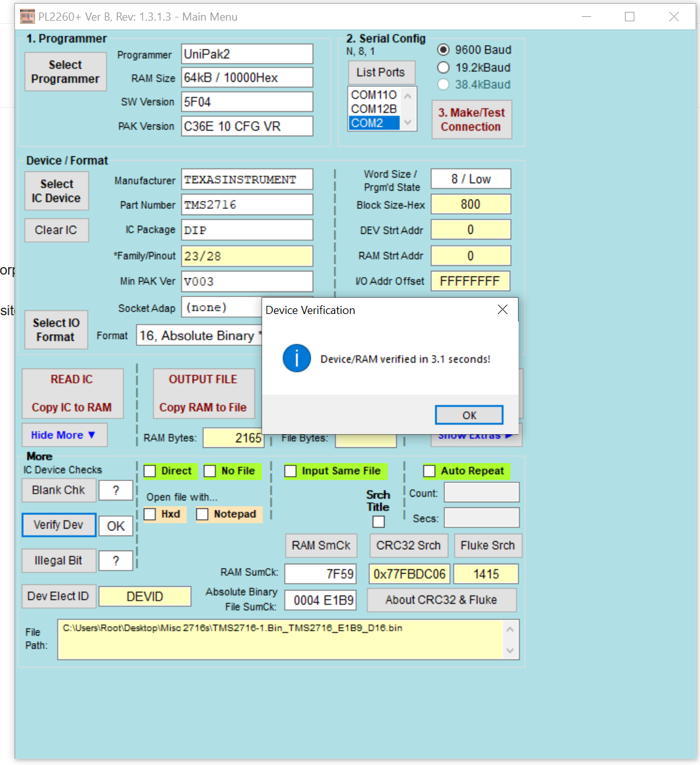Select COM12B in the port list
This screenshot has width=700, height=765.
pos(374,109)
